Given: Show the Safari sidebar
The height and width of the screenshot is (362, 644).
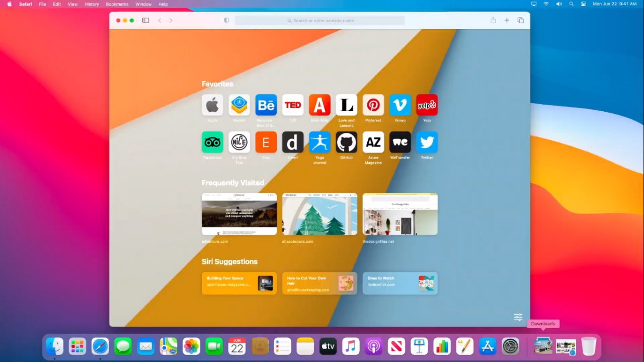Looking at the screenshot, I should pos(145,20).
